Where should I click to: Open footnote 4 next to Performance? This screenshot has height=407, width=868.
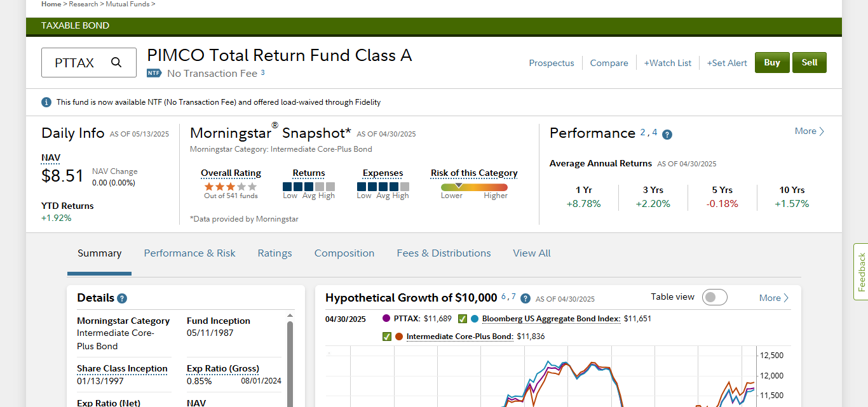click(655, 132)
